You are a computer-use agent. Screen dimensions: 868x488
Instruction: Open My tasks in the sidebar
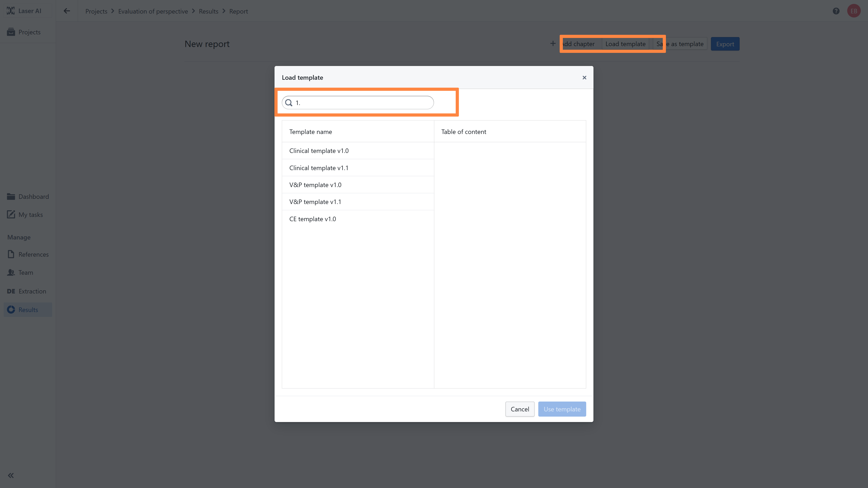coord(30,215)
